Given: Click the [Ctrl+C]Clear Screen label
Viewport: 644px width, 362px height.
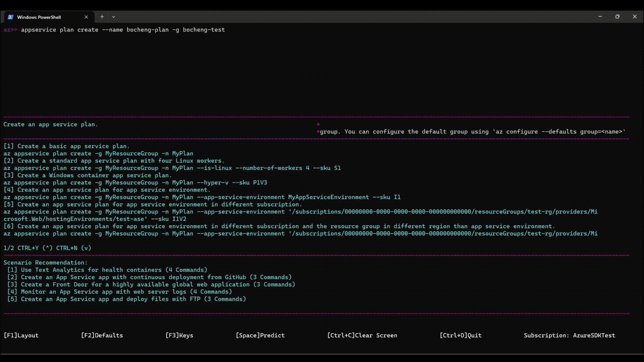Looking at the screenshot, I should 362,336.
